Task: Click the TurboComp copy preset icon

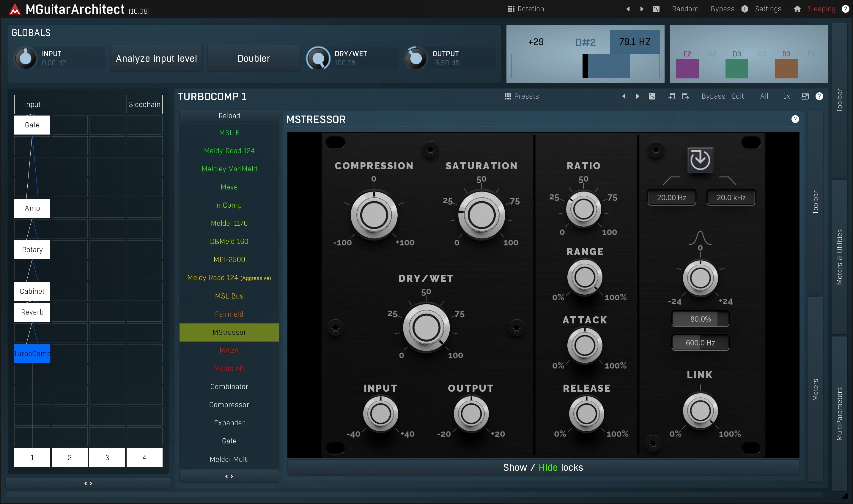Action: pos(671,97)
